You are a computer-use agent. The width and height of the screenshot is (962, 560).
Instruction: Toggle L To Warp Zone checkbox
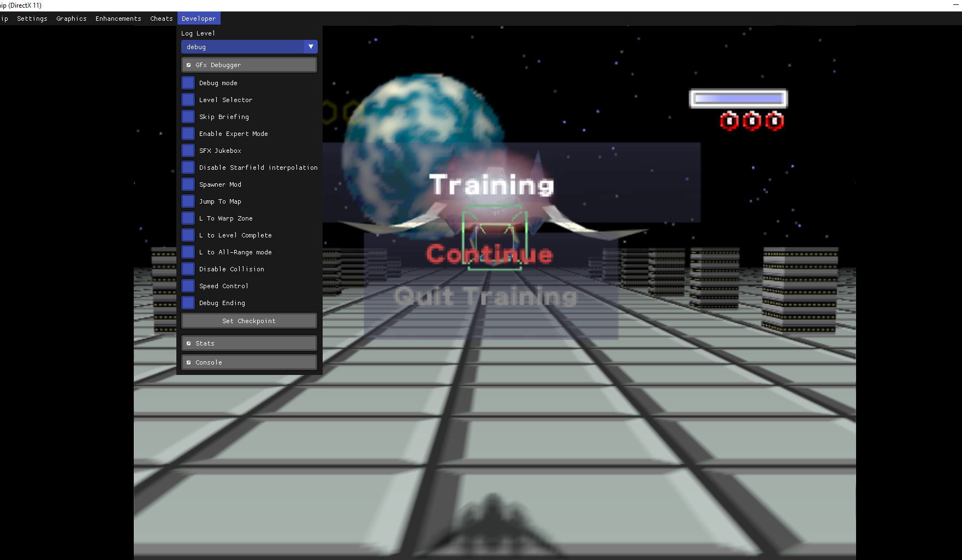[188, 218]
